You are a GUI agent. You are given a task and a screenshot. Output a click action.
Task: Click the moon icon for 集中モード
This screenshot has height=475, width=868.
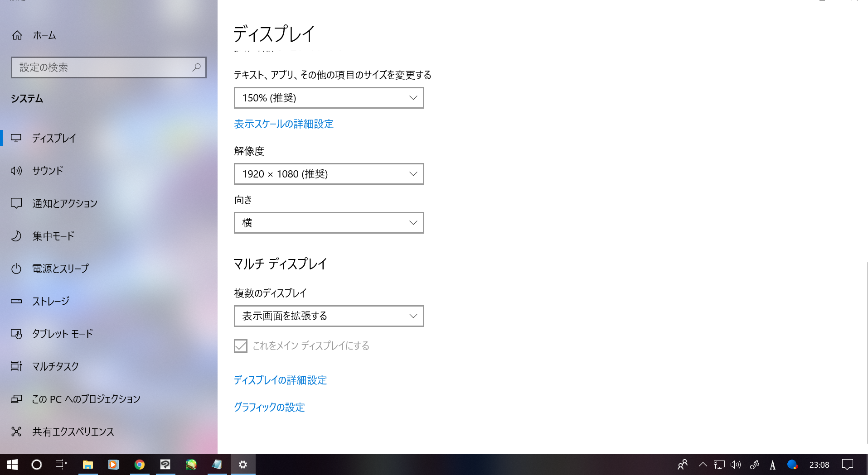click(x=16, y=236)
